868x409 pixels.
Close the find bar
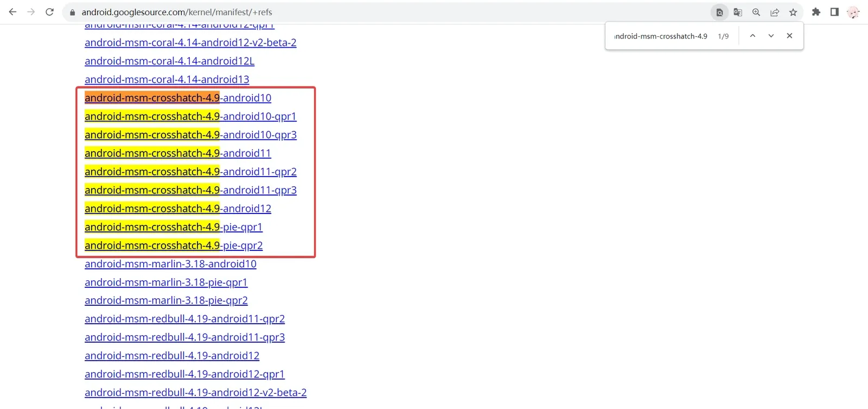[x=789, y=36]
